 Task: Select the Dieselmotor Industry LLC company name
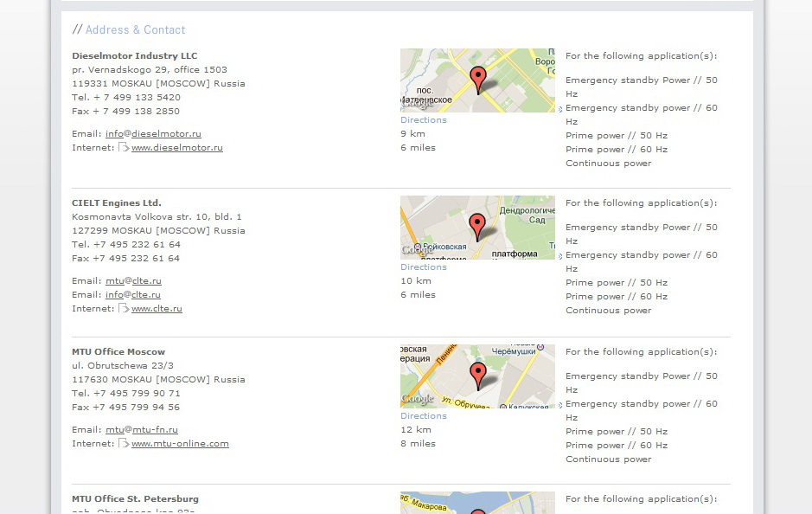(135, 55)
